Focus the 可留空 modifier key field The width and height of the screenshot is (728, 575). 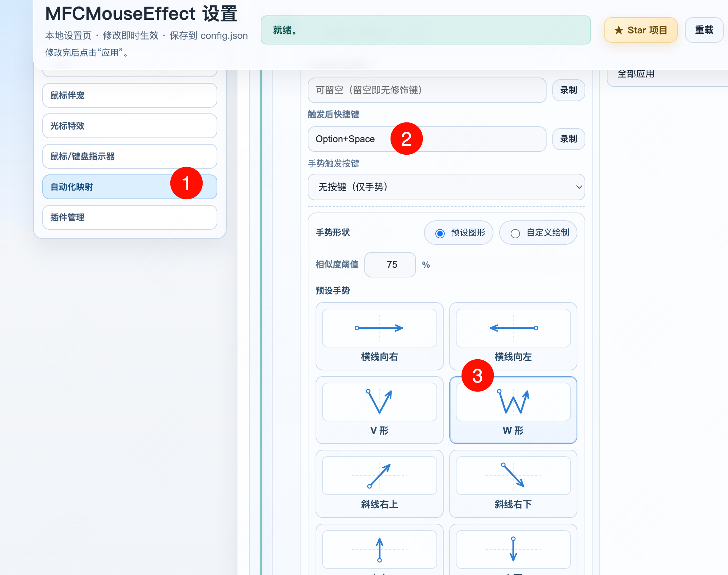pos(427,90)
